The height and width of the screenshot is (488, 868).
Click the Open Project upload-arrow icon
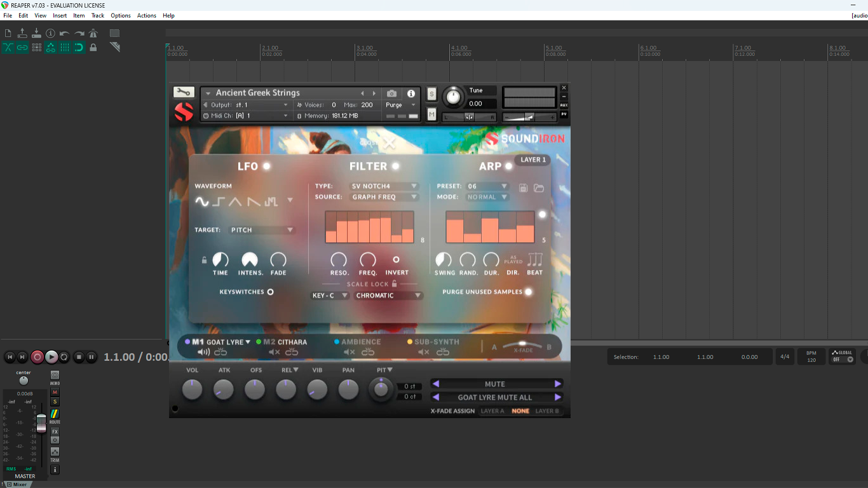pos(22,33)
